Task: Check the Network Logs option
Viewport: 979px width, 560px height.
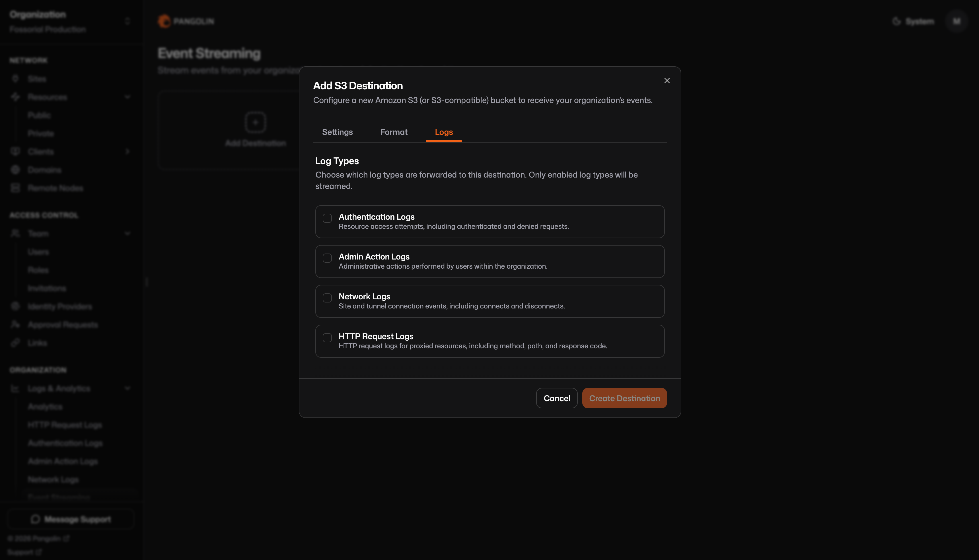Action: point(327,298)
